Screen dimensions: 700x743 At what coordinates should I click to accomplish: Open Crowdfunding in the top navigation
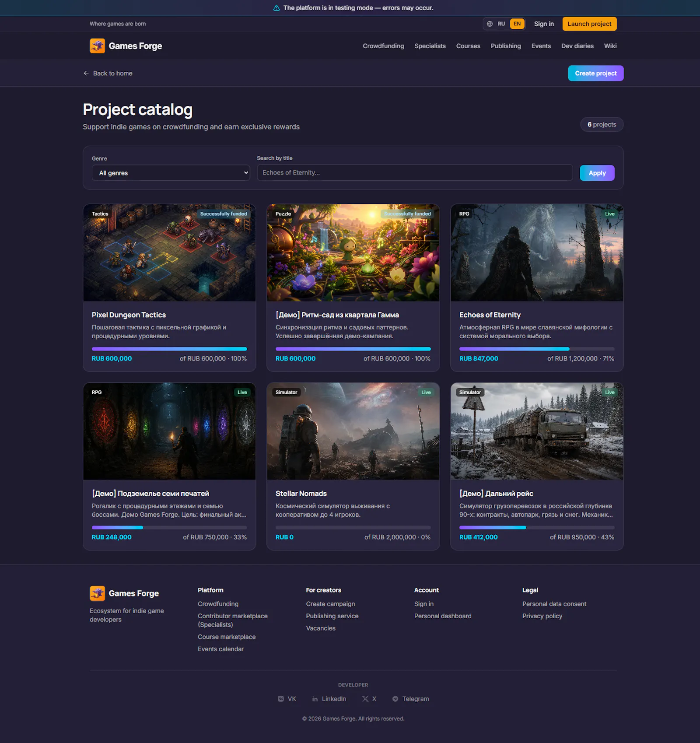(x=383, y=46)
